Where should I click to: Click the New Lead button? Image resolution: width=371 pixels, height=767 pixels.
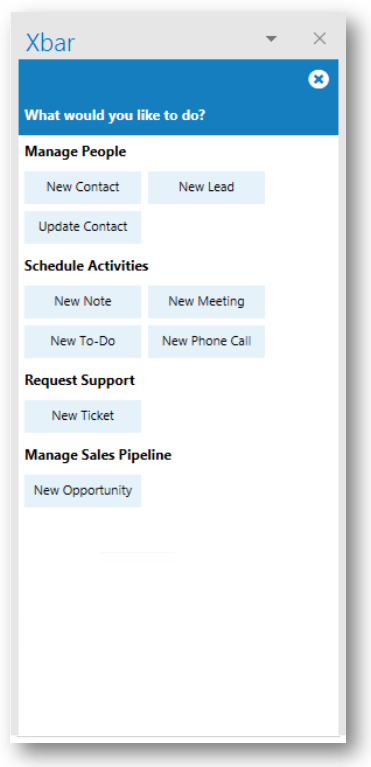point(207,187)
